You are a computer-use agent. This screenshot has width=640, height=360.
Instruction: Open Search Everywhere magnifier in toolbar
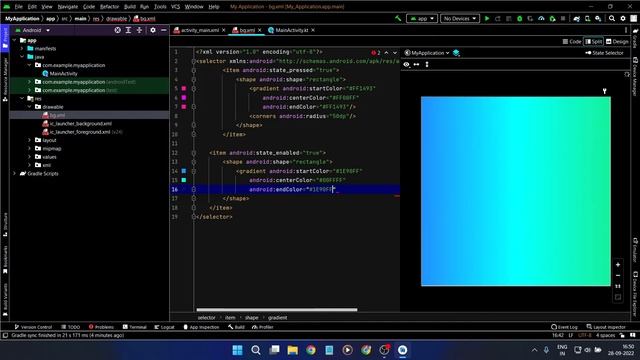pyautogui.click(x=612, y=18)
